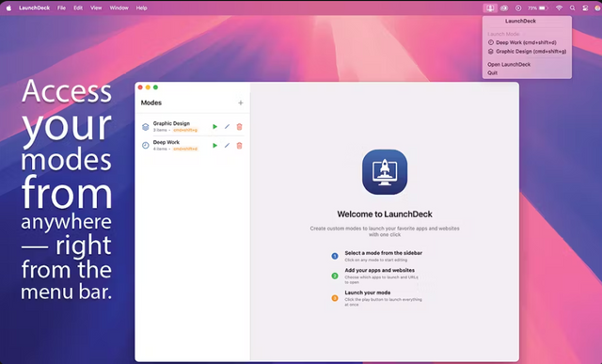Launch the Deep Work mode with play button

point(215,146)
